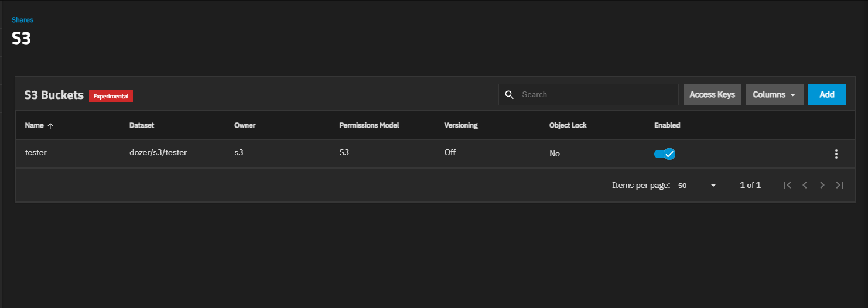
Task: Sort by Permissions Model column header
Action: click(369, 126)
